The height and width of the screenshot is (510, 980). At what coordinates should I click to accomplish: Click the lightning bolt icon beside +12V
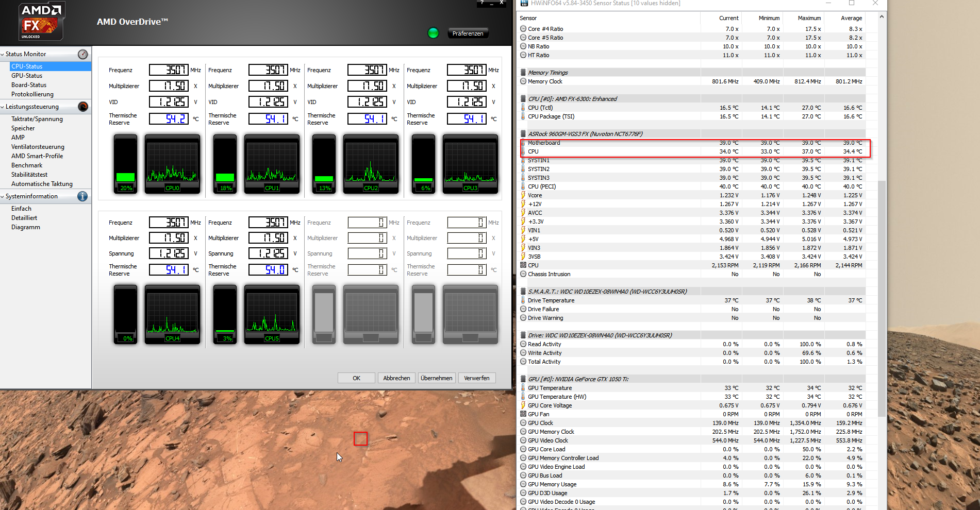[523, 204]
